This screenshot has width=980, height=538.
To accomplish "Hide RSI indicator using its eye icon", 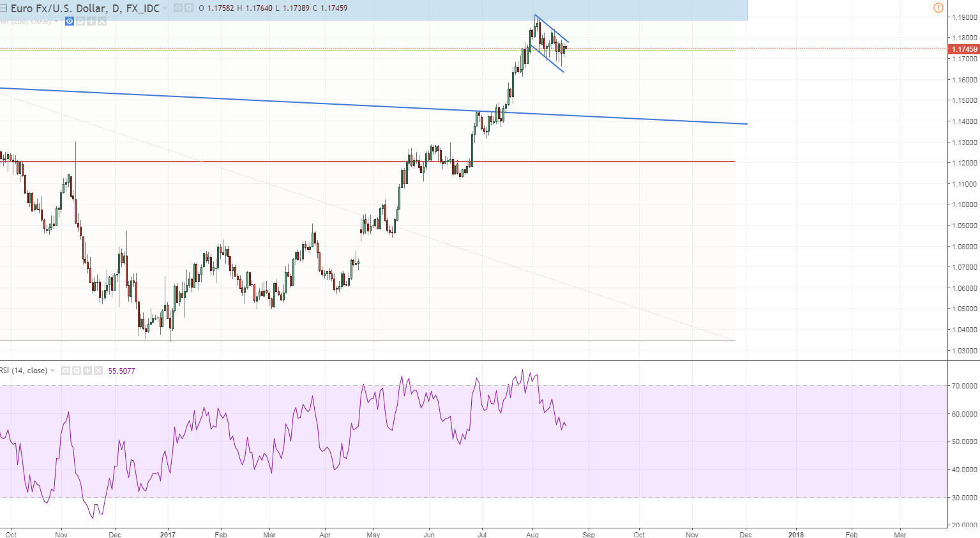I will 66,371.
